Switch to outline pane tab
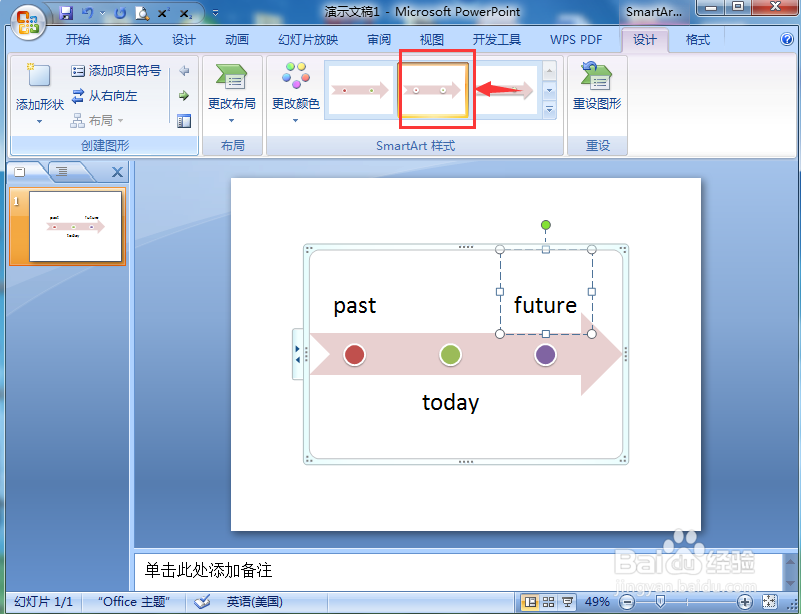The image size is (801, 614). click(62, 172)
